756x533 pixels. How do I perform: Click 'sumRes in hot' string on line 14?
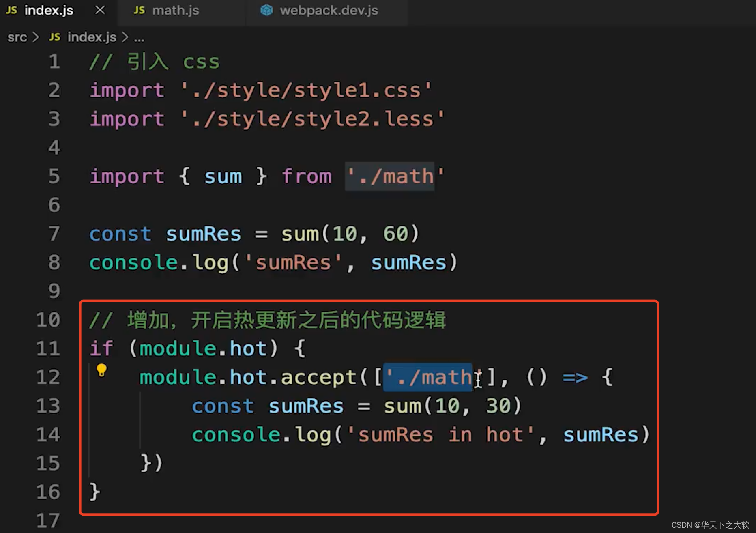click(440, 435)
